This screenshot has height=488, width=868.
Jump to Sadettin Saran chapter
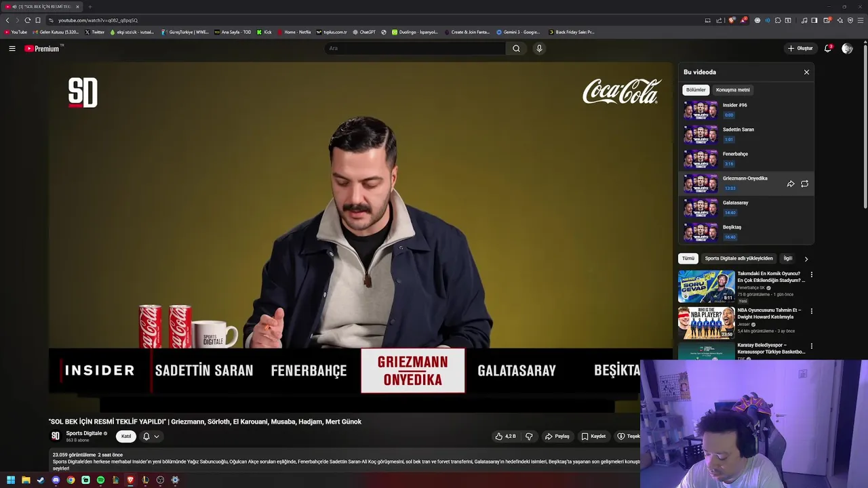point(746,134)
